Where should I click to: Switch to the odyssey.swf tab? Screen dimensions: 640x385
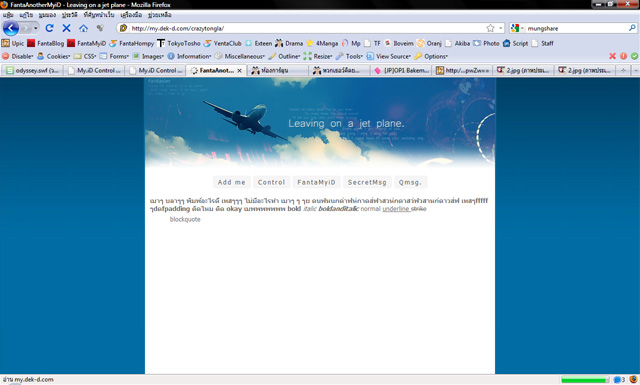pos(32,71)
